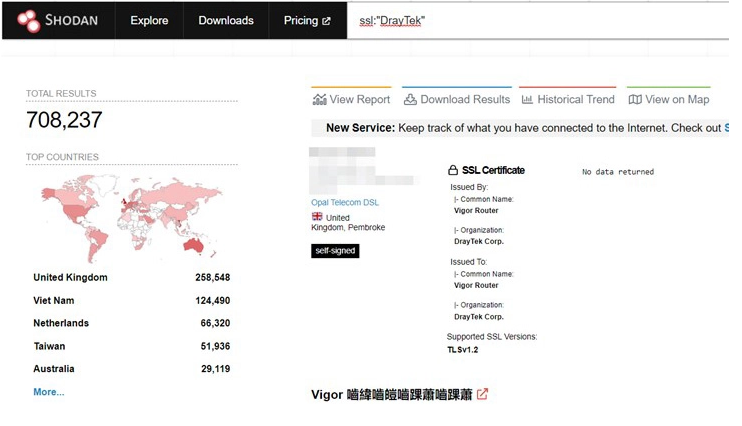Click the Shodan logo icon
This screenshot has height=426, width=742.
(28, 21)
